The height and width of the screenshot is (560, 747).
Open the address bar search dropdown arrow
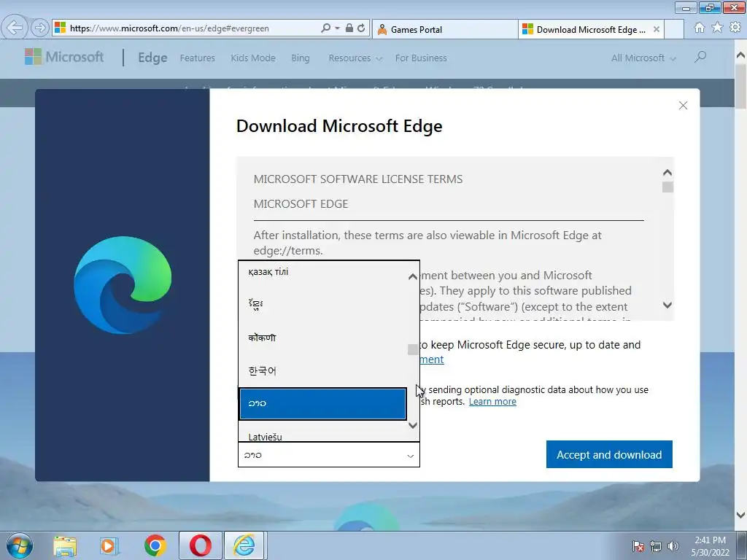337,28
